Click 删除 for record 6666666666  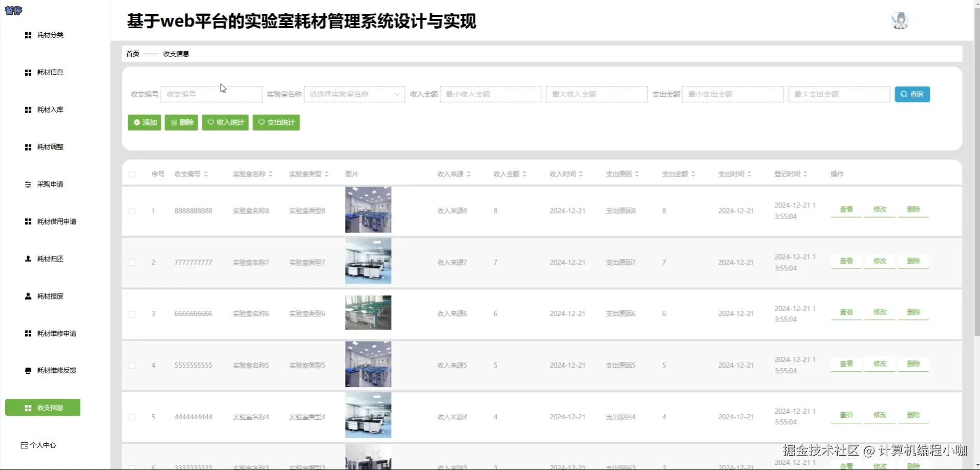point(913,312)
